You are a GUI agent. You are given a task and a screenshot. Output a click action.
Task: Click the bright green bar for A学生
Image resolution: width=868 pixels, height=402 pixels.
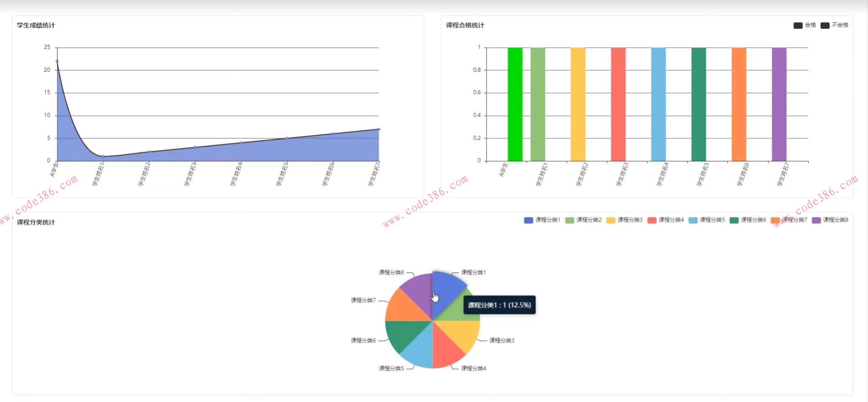click(515, 104)
